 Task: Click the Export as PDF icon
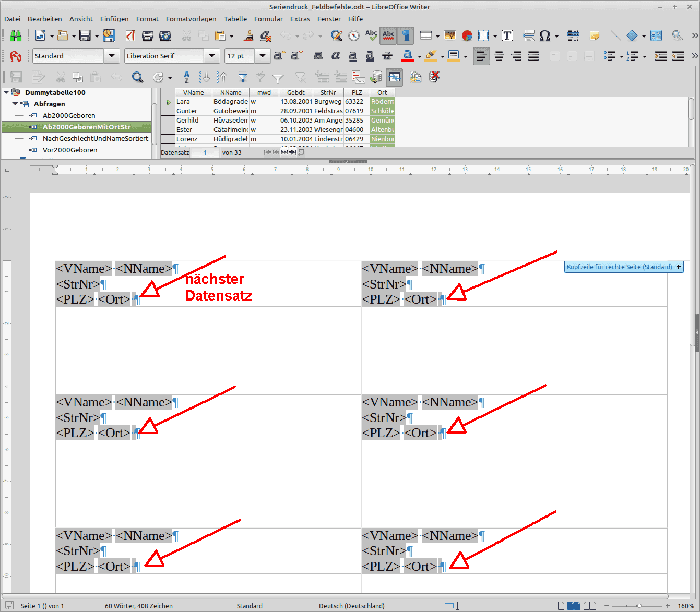pyautogui.click(x=130, y=35)
